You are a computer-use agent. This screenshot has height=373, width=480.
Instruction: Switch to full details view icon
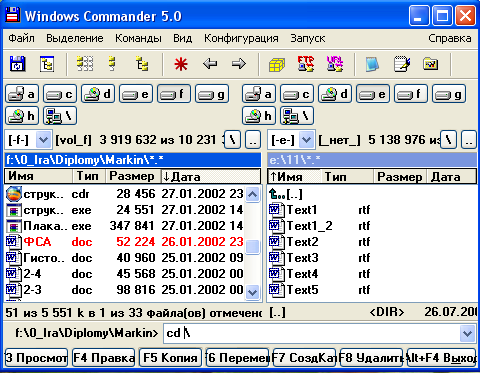(x=112, y=64)
